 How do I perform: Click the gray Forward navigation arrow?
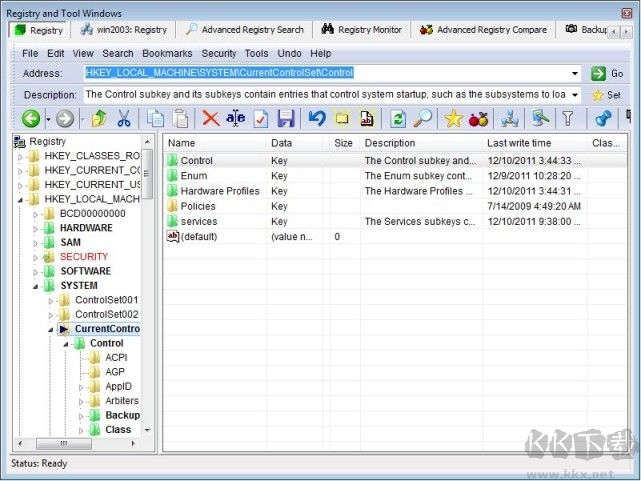coord(65,119)
